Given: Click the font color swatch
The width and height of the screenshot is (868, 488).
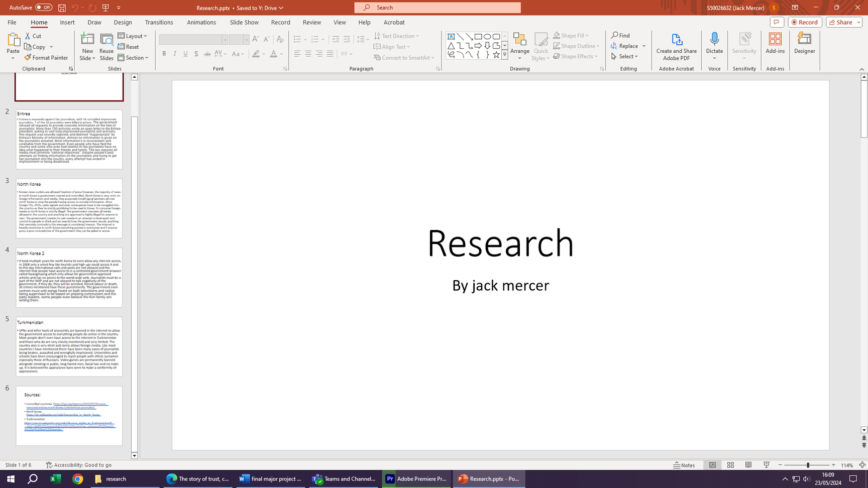Looking at the screenshot, I should (273, 54).
